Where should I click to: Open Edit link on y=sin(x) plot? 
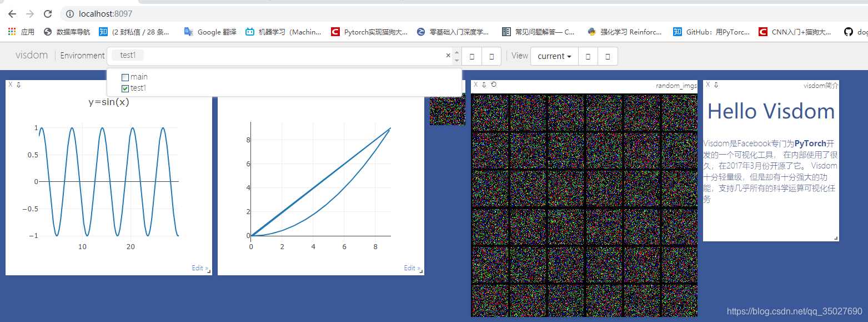pos(200,268)
